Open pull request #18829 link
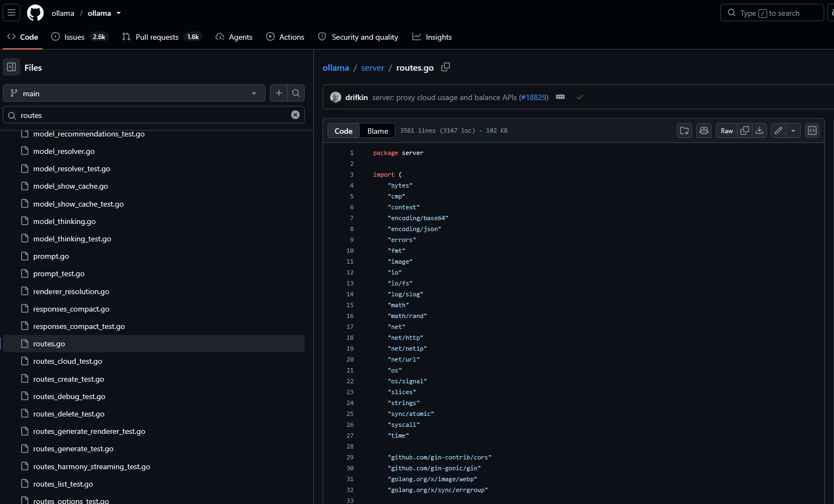 click(x=534, y=97)
